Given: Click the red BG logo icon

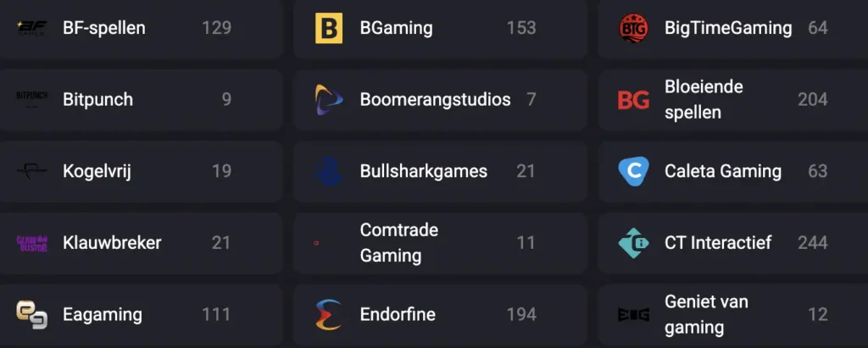Looking at the screenshot, I should click(633, 100).
